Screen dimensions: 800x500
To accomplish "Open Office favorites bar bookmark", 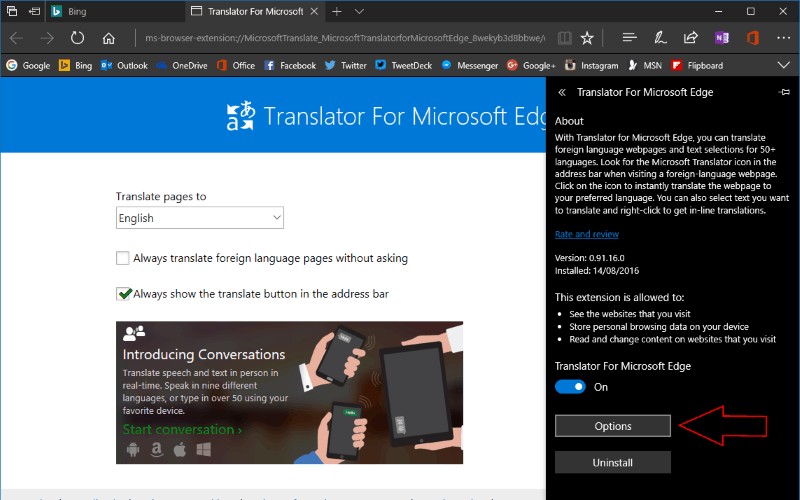I will click(x=236, y=65).
